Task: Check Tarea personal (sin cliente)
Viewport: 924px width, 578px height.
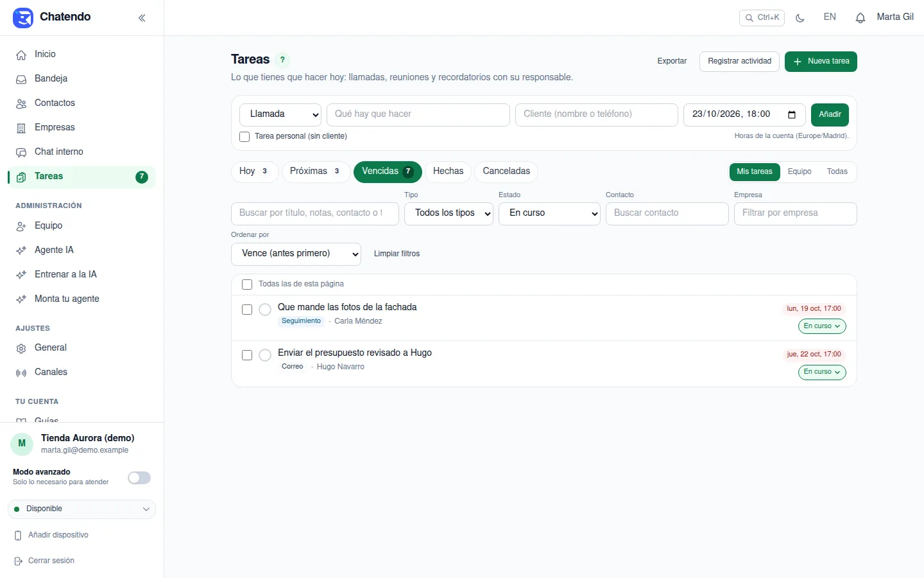Action: pyautogui.click(x=244, y=137)
